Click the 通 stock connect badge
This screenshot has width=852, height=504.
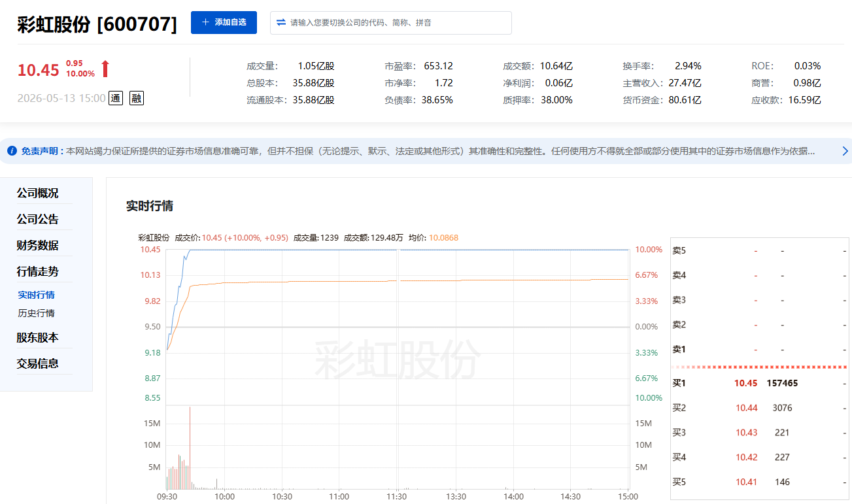(x=115, y=98)
